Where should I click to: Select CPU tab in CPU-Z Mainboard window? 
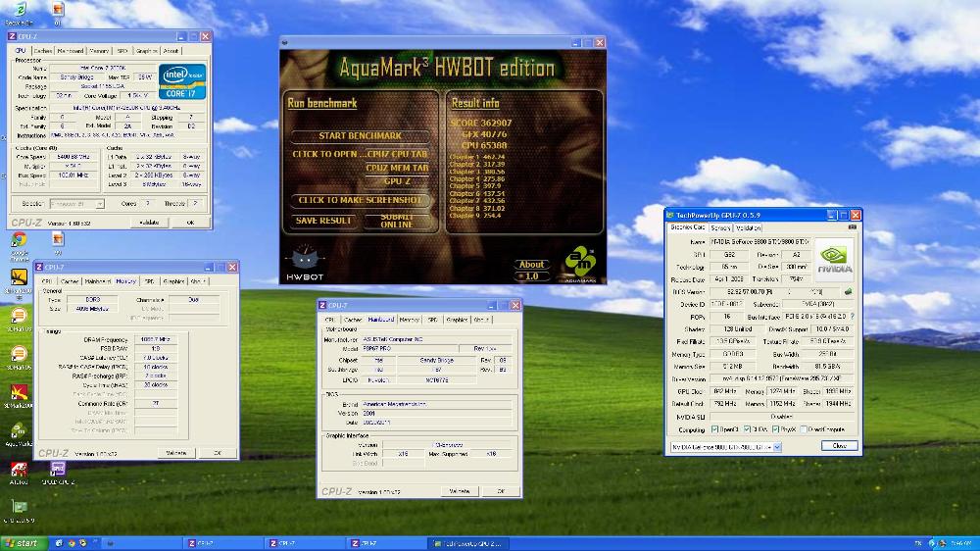pyautogui.click(x=329, y=320)
